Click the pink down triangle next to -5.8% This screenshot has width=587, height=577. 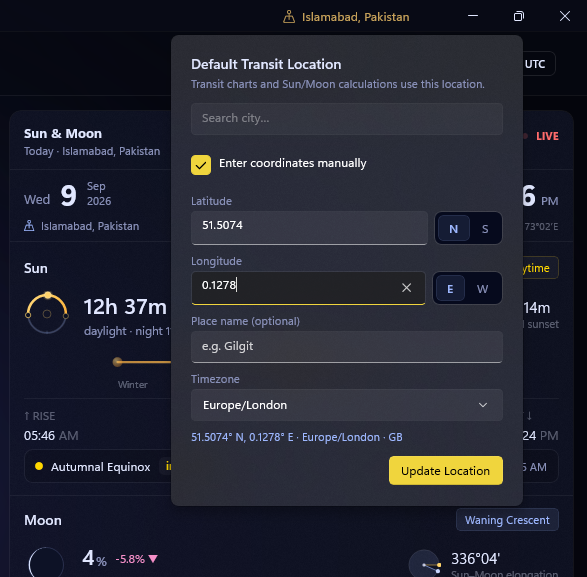tap(153, 559)
